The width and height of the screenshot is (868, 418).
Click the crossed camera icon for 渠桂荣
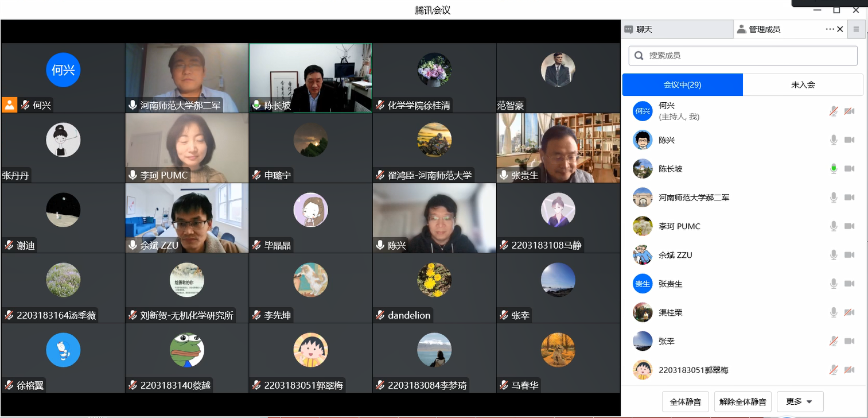click(849, 312)
